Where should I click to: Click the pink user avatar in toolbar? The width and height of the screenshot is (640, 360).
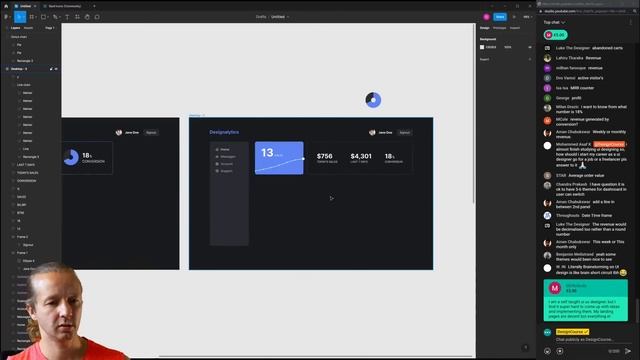(486, 17)
